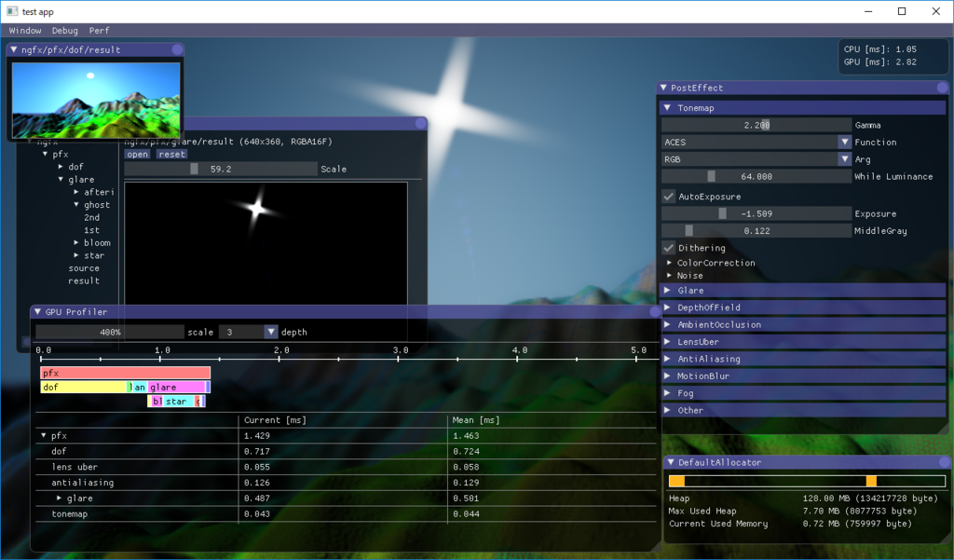Collapse the ngfx/pfx/dof/result window
Screen dimensions: 954x560
coord(13,49)
